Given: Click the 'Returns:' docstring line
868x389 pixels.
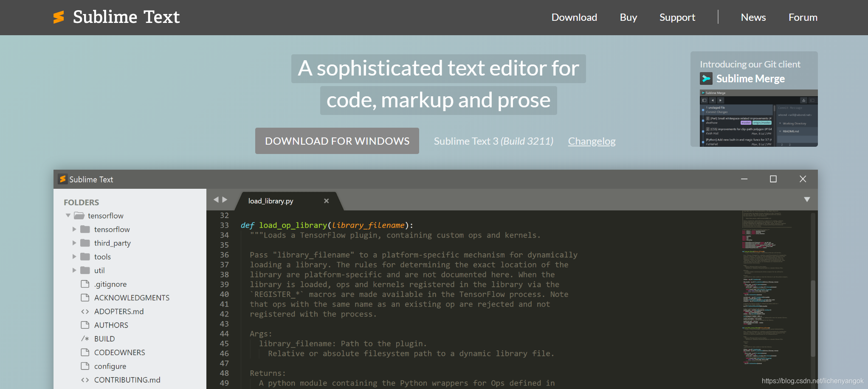Looking at the screenshot, I should (268, 373).
